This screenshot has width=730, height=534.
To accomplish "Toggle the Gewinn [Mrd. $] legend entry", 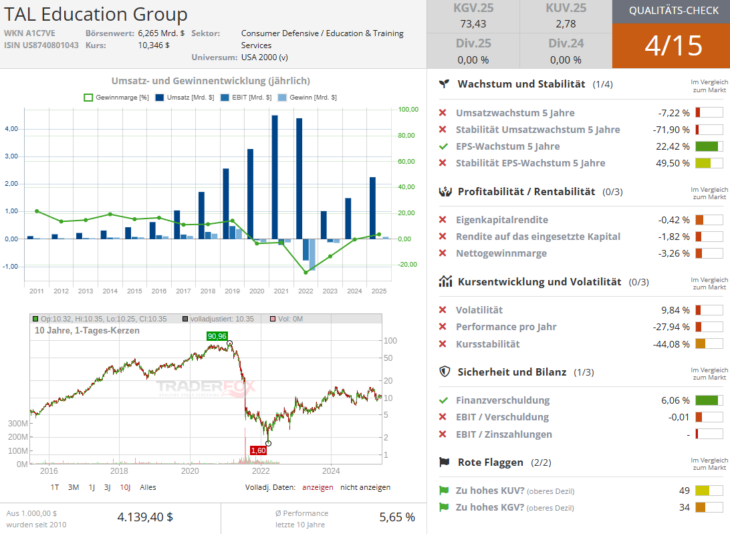I will tap(307, 97).
